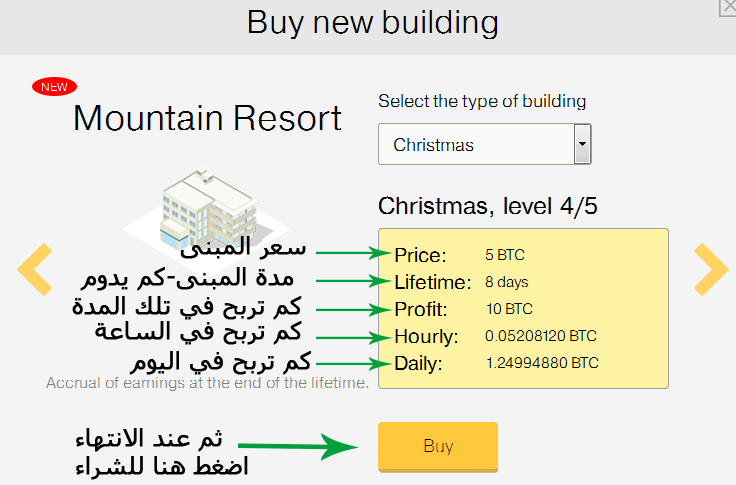Viewport: 736px width, 485px height.
Task: Click the right yellow next-building arrow
Action: (x=711, y=269)
